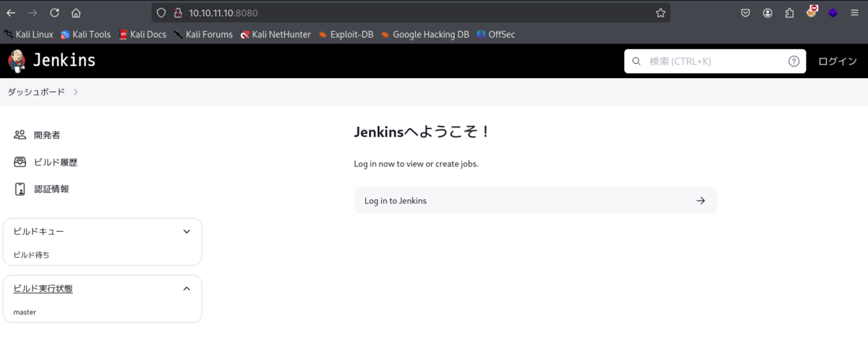This screenshot has width=868, height=354.
Task: Open the Pocket save icon
Action: pyautogui.click(x=746, y=13)
